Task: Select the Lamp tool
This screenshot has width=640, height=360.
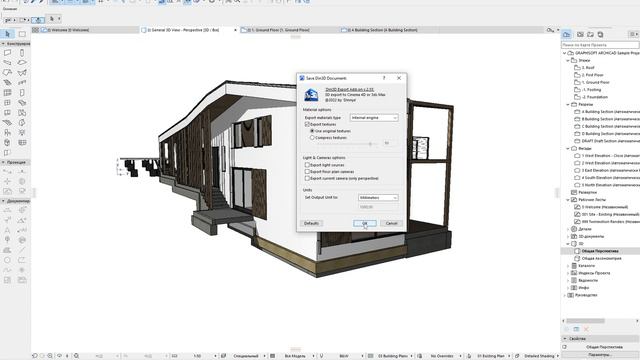Action: click(x=22, y=133)
